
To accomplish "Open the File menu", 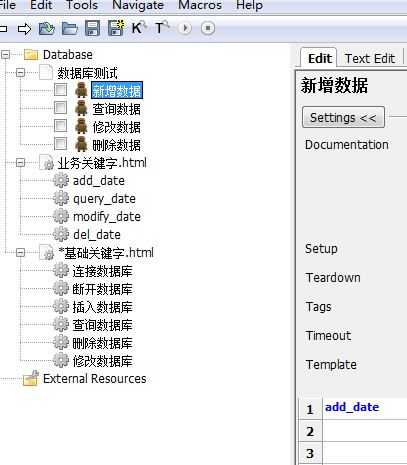I will [7, 5].
